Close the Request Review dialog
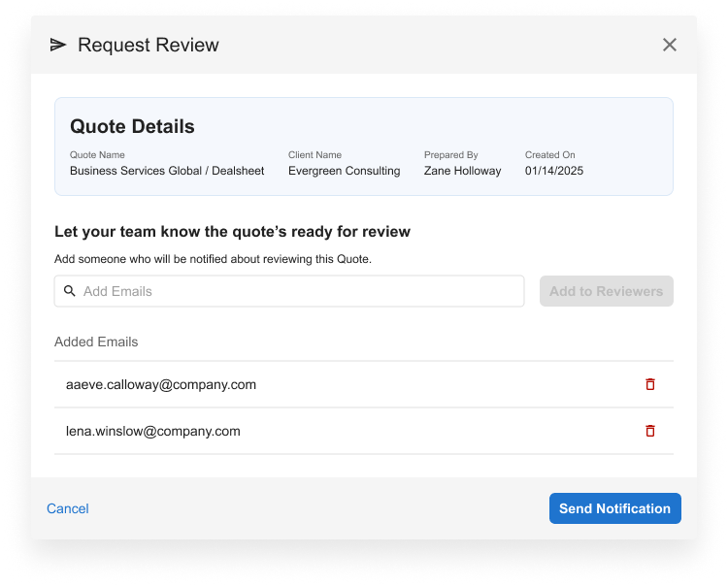 (669, 45)
